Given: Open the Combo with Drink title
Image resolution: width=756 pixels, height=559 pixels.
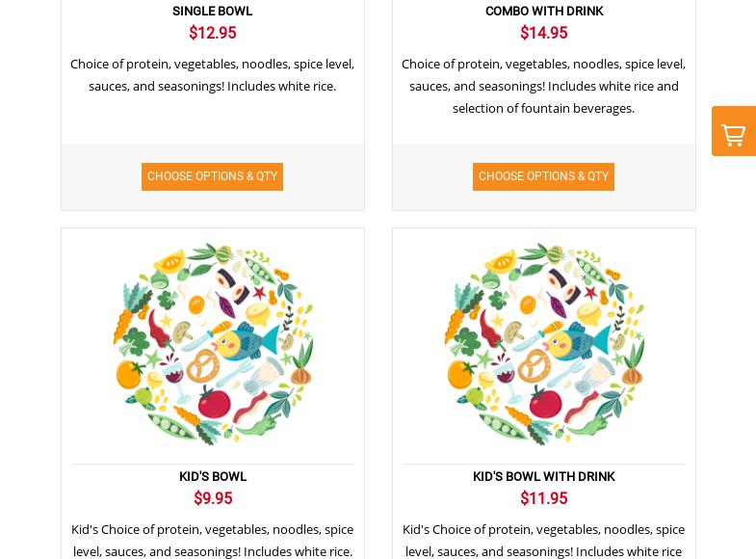Looking at the screenshot, I should pyautogui.click(x=544, y=11).
